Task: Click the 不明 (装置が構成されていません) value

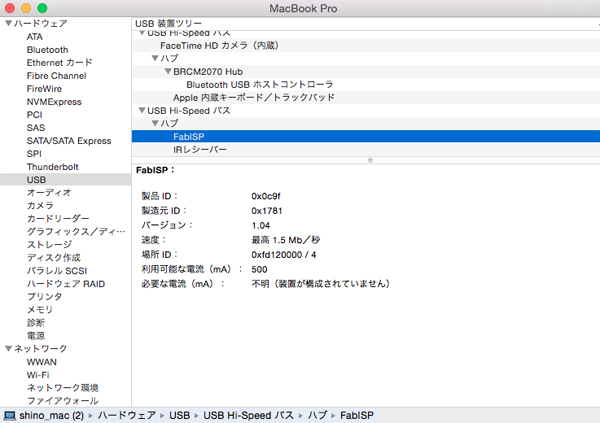Action: click(x=321, y=284)
